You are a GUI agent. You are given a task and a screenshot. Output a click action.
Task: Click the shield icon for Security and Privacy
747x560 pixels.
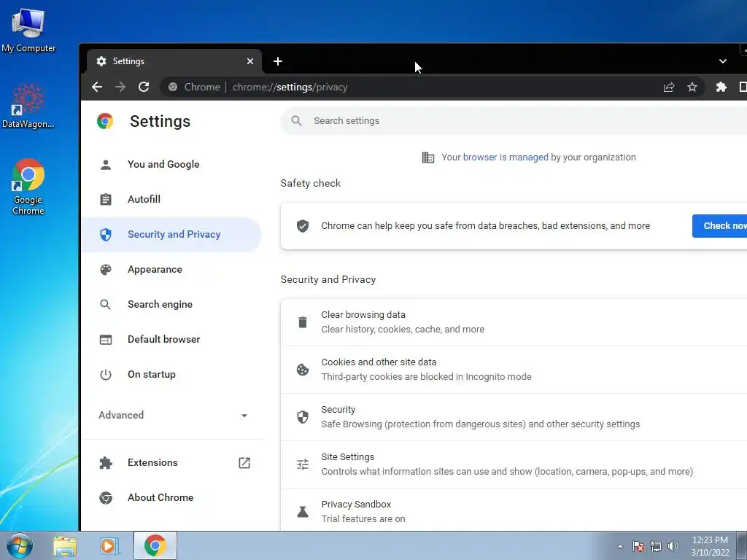click(x=106, y=235)
